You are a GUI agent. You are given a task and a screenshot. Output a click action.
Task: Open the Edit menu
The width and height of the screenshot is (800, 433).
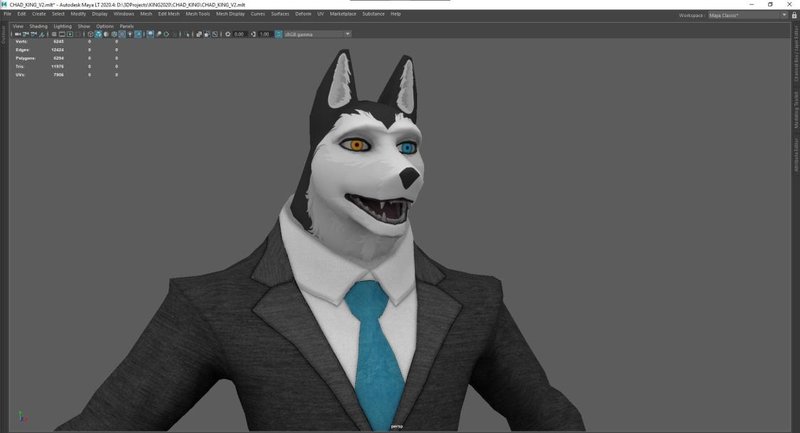[x=21, y=14]
